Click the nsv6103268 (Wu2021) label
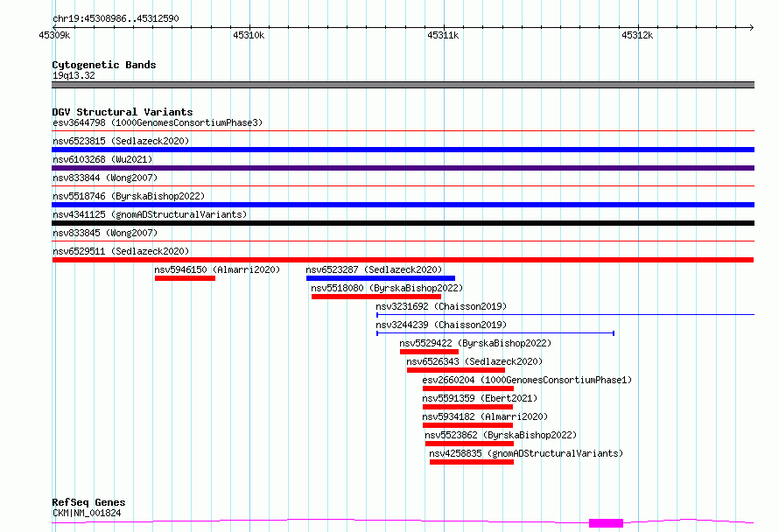Viewport: 779px width, 532px height. 102,159
